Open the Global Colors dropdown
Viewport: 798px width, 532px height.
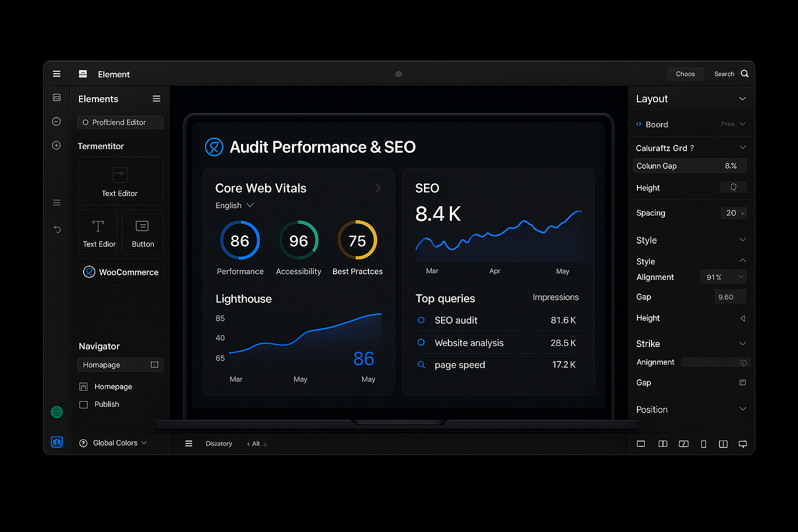pos(113,443)
